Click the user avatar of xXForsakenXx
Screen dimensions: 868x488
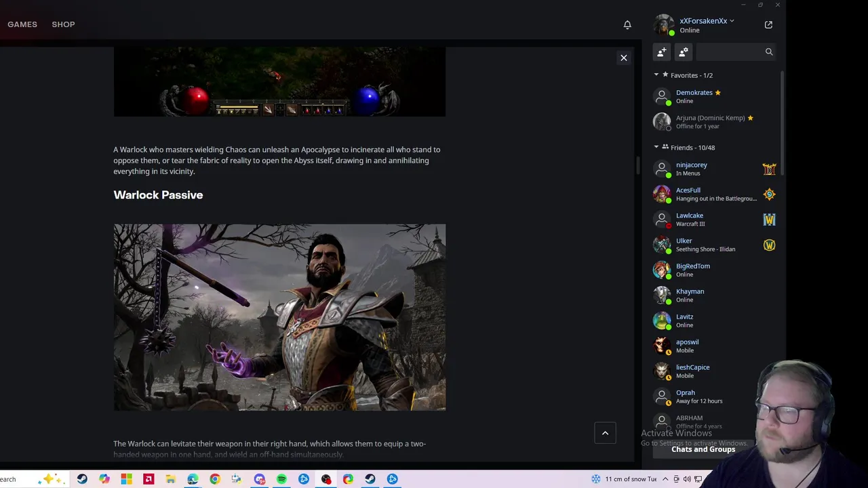[x=663, y=24]
